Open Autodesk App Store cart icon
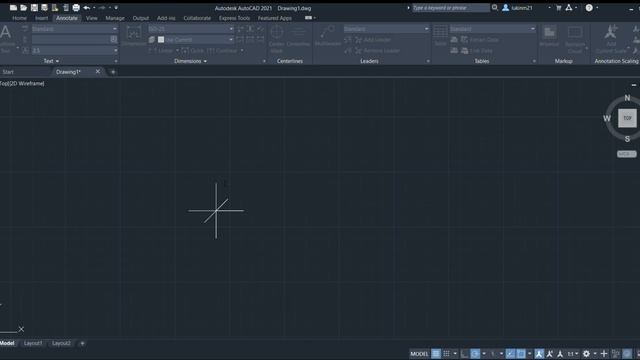This screenshot has height=360, width=640. [558, 7]
